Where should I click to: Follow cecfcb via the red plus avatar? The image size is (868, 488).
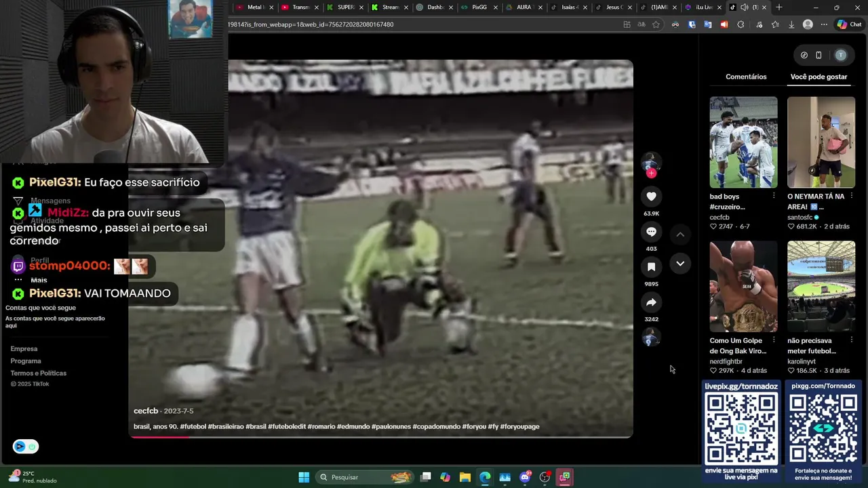pyautogui.click(x=651, y=173)
